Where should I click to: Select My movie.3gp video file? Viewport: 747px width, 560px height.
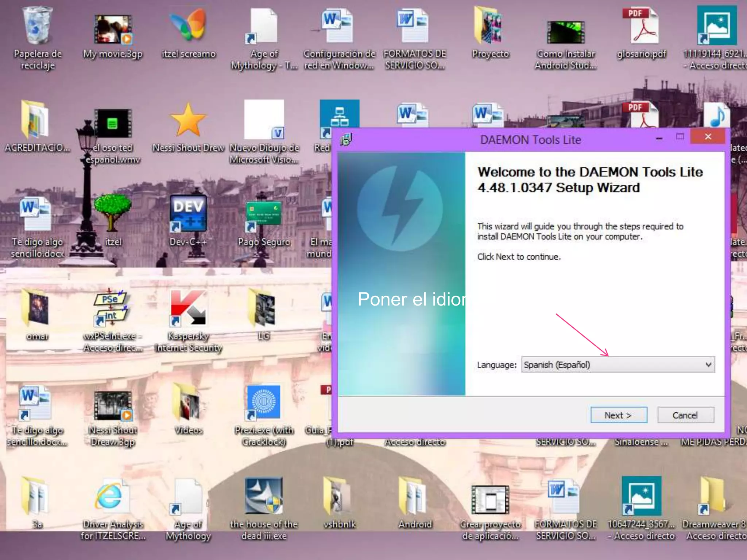point(113,30)
